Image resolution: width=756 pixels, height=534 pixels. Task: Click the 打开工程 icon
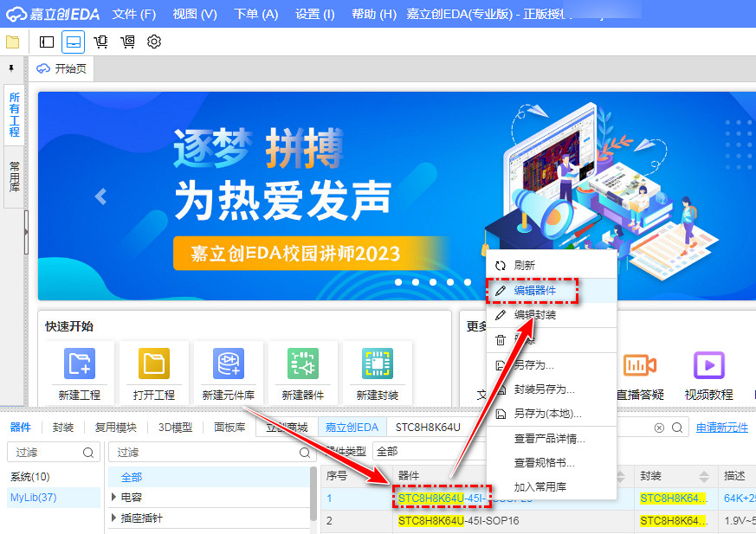coord(154,364)
